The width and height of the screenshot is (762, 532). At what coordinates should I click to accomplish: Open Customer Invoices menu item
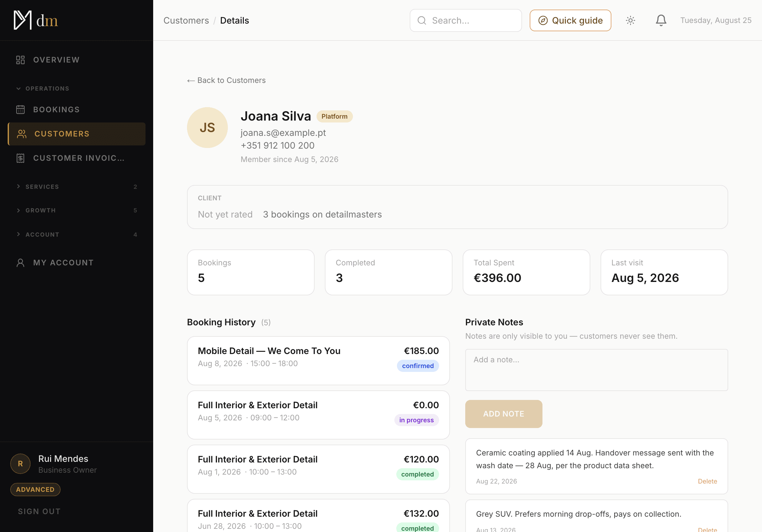[x=76, y=158]
